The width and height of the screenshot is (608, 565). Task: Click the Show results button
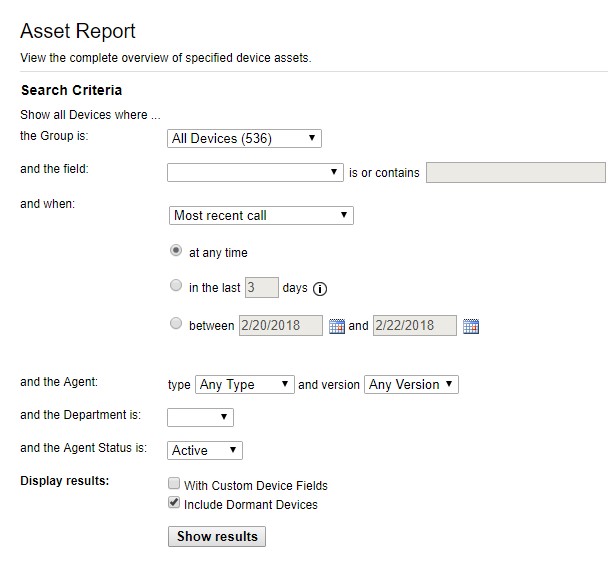(217, 537)
